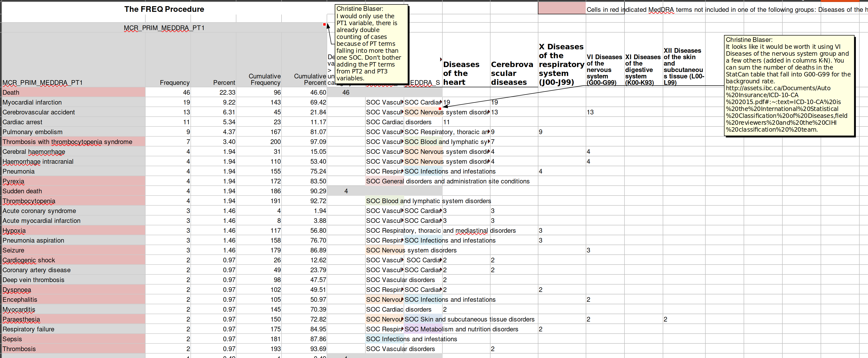Click the MCR_PRIM_MEDDRA_PT1 merged header cell
The image size is (868, 358).
click(x=164, y=28)
